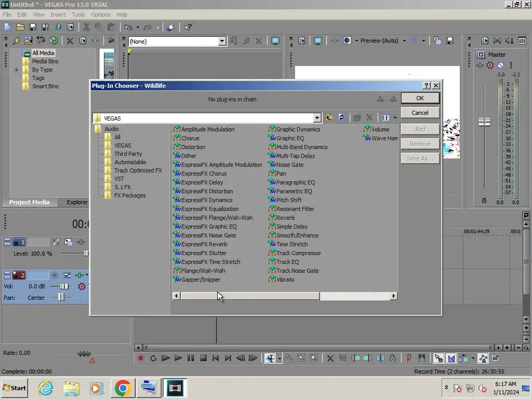The height and width of the screenshot is (399, 532).
Task: Open the VEGAS folder dropdown in Plug-In Chooser
Action: [317, 118]
